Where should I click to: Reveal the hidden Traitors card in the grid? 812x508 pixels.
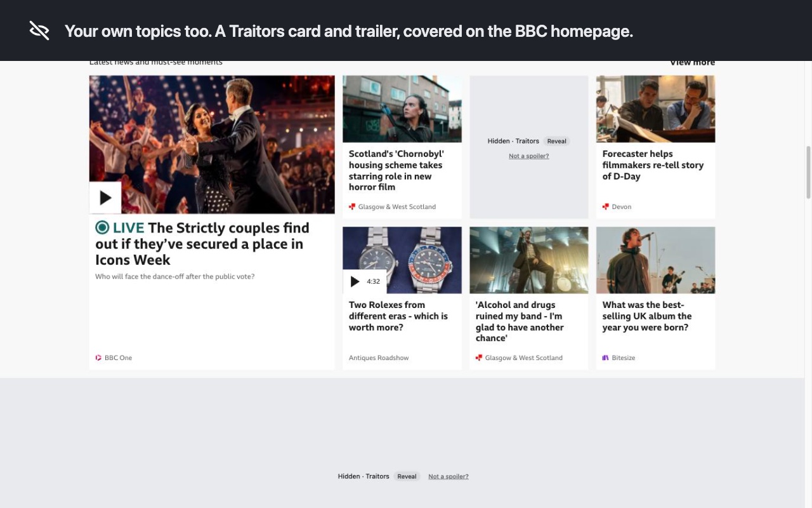pos(556,141)
